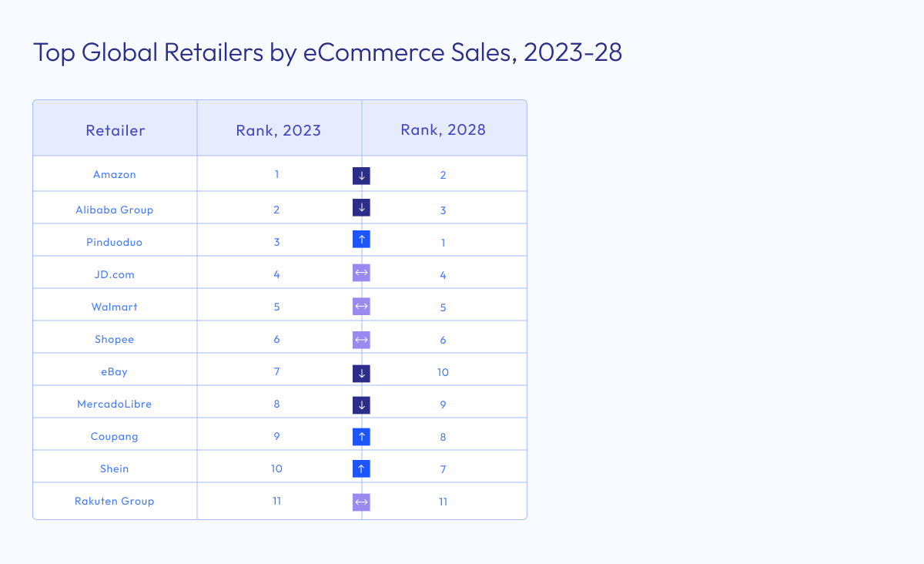Screen dimensions: 924x564
Task: Click the Rakuten Group retailer name
Action: (115, 502)
